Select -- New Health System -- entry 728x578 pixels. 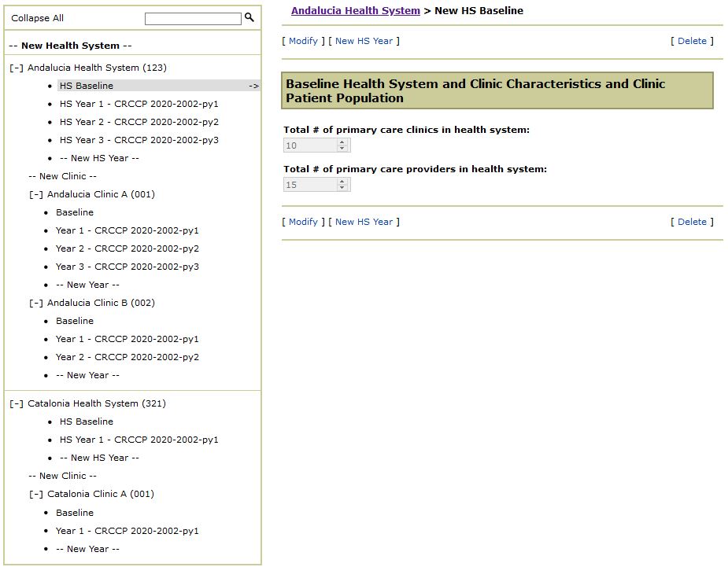(x=71, y=46)
